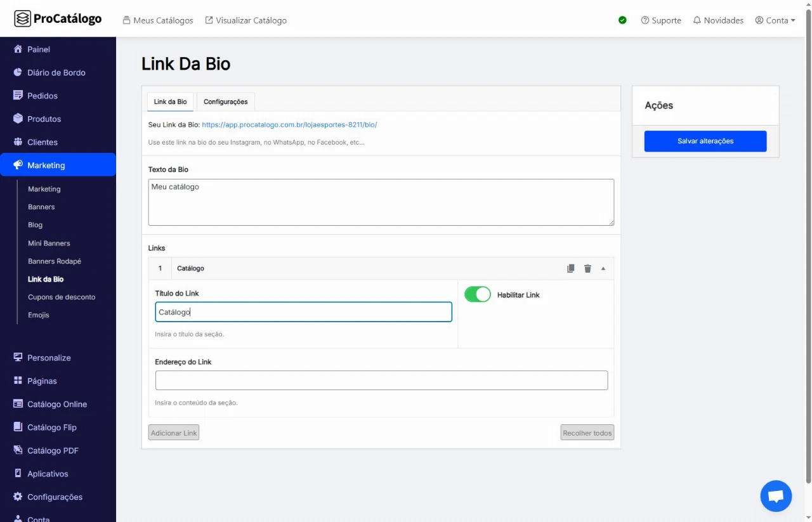Click the duplicate link icon in Catálogo row
Viewport: 812px width, 522px height.
[x=570, y=268]
